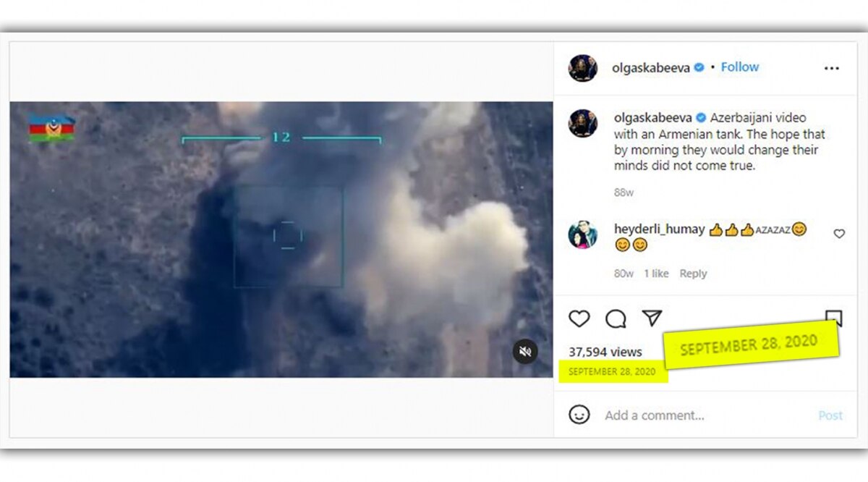Open olgaskabeeva header profile picture

coord(583,68)
